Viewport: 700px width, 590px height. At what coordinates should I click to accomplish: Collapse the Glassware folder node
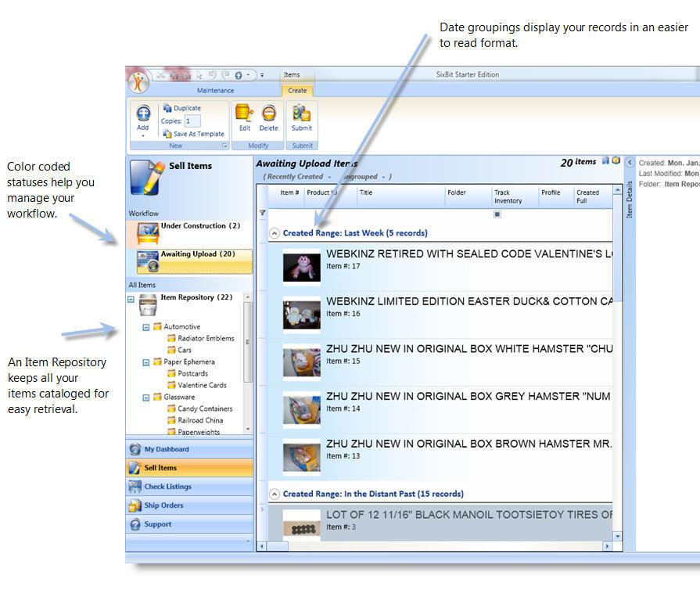pyautogui.click(x=145, y=398)
